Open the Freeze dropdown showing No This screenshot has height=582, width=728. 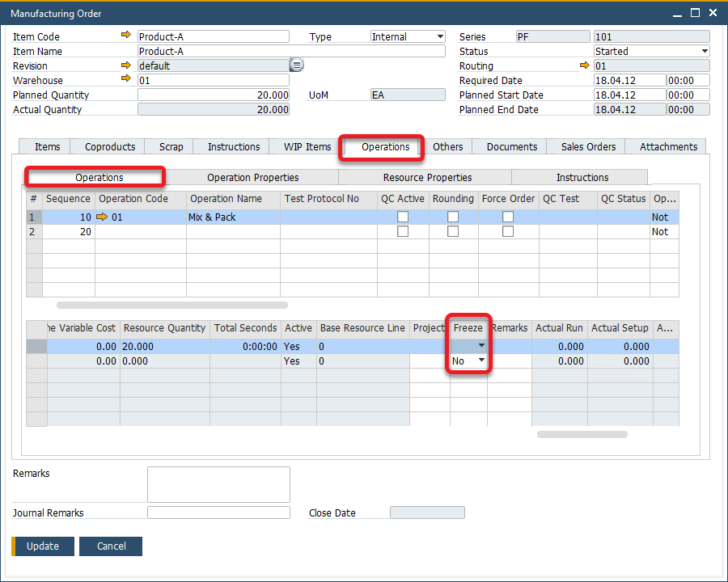481,361
